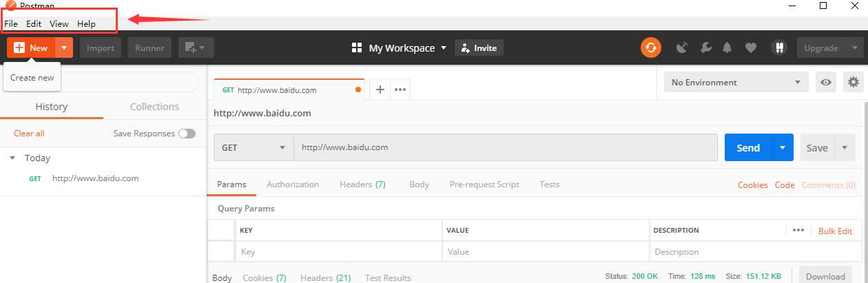Click the Clear all link

tap(29, 133)
